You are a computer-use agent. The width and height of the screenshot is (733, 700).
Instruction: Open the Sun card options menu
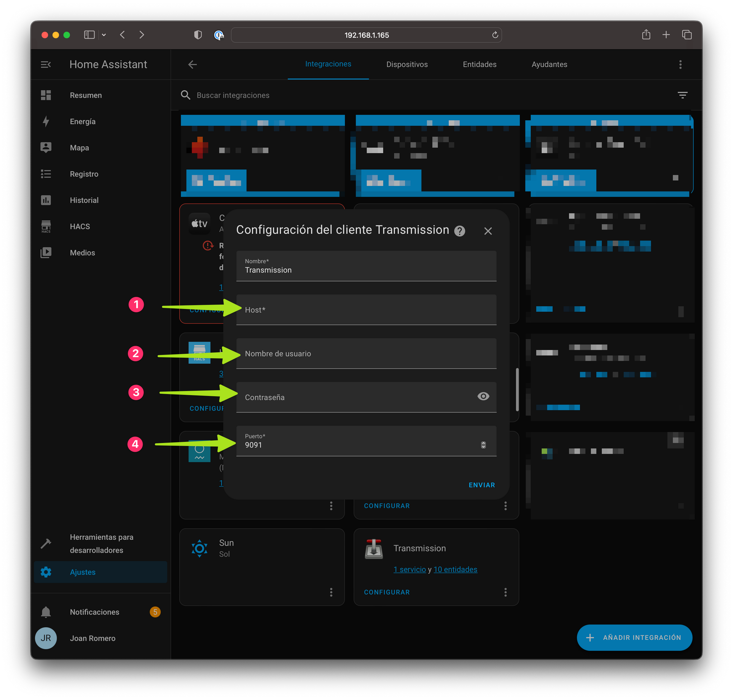coord(331,592)
